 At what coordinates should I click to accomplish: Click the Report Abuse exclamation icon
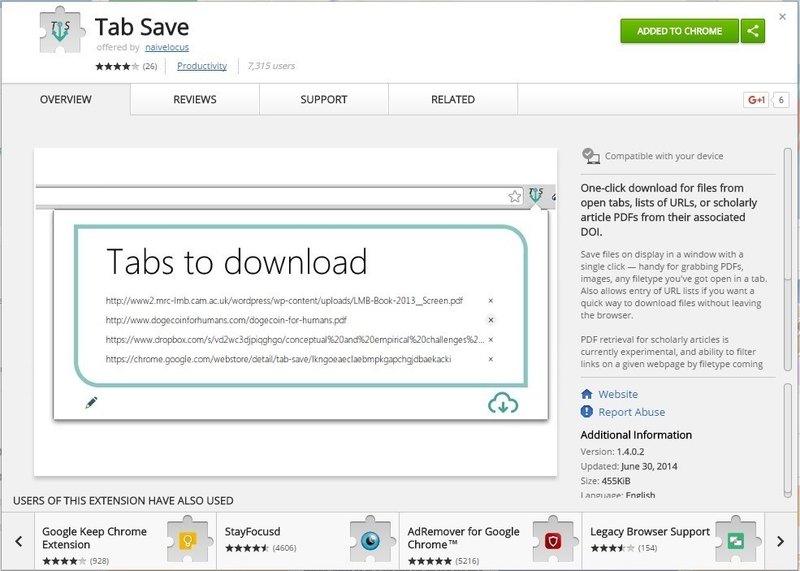587,411
